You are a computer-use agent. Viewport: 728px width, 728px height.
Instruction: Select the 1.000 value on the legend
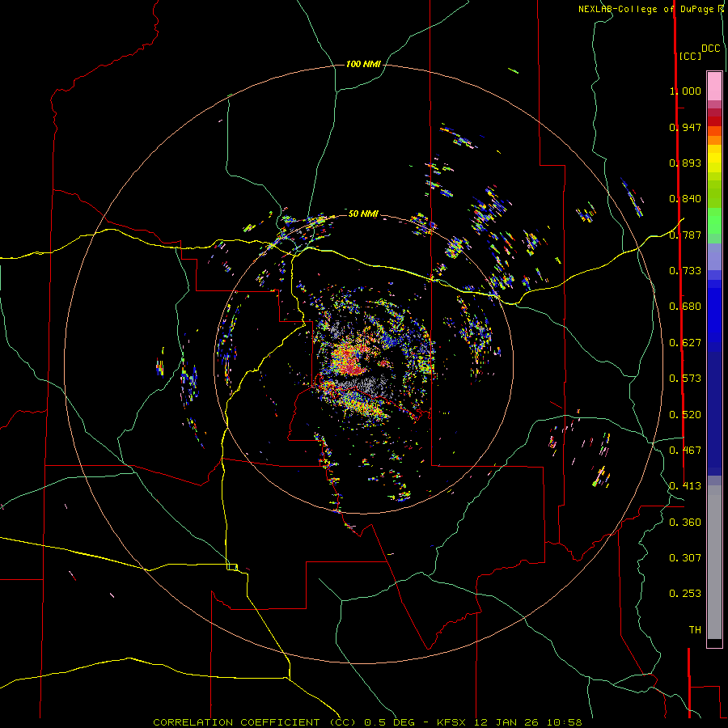point(685,91)
